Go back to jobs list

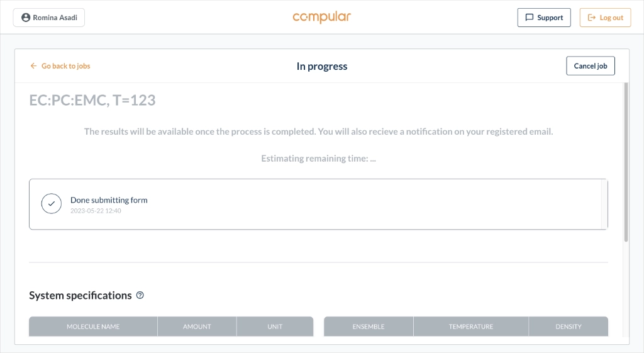point(60,65)
